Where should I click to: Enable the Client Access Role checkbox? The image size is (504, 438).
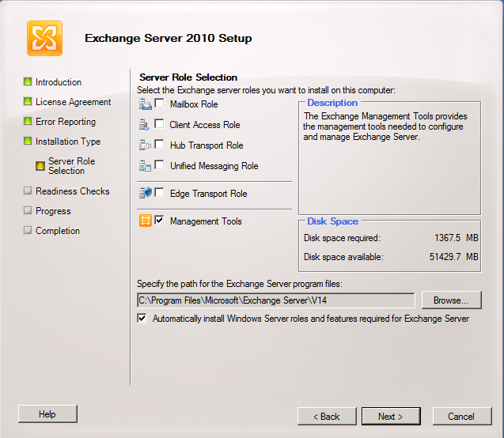click(160, 123)
